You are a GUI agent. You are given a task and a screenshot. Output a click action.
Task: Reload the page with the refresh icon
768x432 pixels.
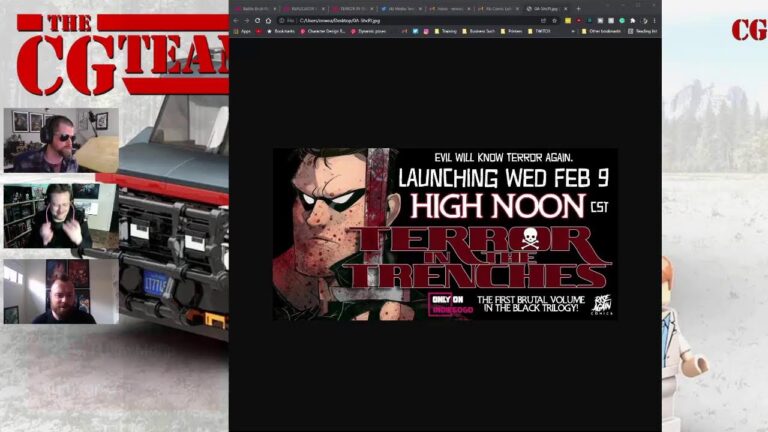pos(257,20)
